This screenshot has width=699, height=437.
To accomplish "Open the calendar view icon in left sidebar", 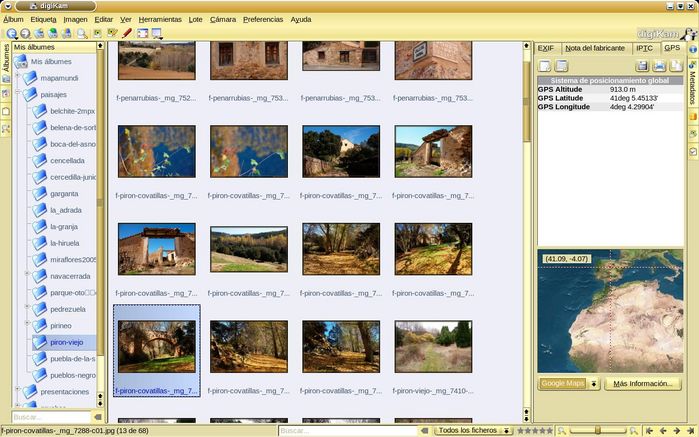I will point(5,94).
